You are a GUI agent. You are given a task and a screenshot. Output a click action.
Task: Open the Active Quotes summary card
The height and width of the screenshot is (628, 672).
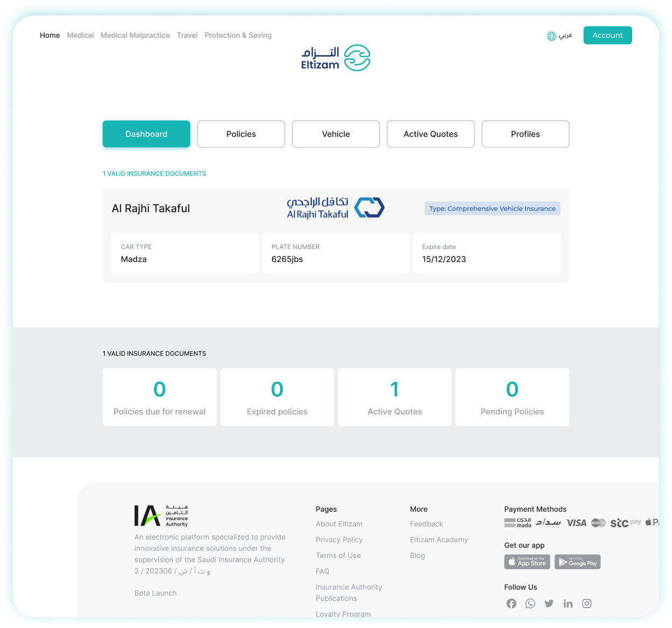pos(395,397)
